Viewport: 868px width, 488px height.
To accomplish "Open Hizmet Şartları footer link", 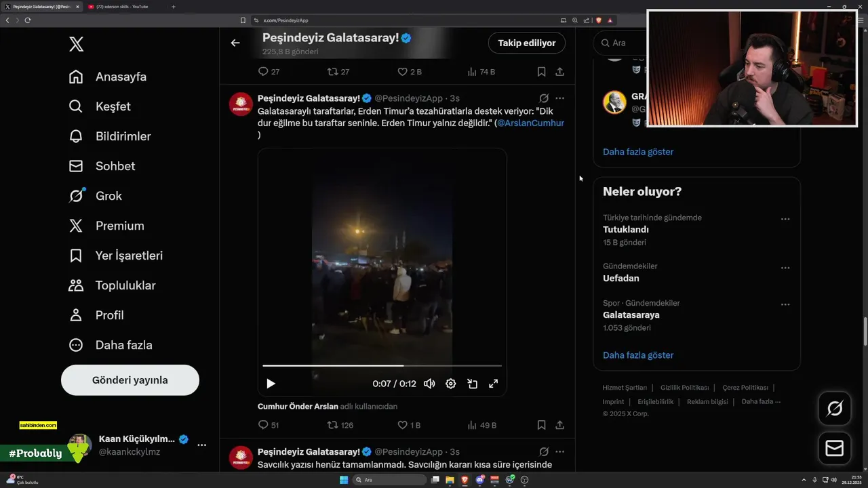I will click(625, 388).
